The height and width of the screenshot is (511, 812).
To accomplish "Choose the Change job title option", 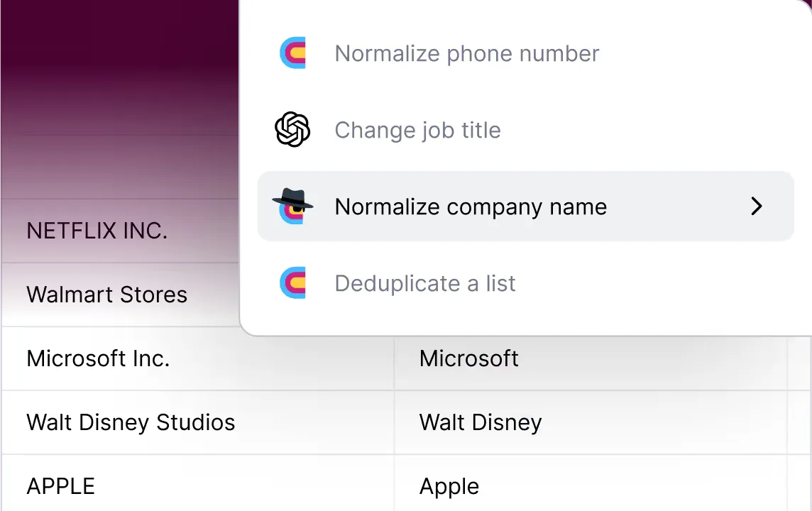I will coord(417,131).
